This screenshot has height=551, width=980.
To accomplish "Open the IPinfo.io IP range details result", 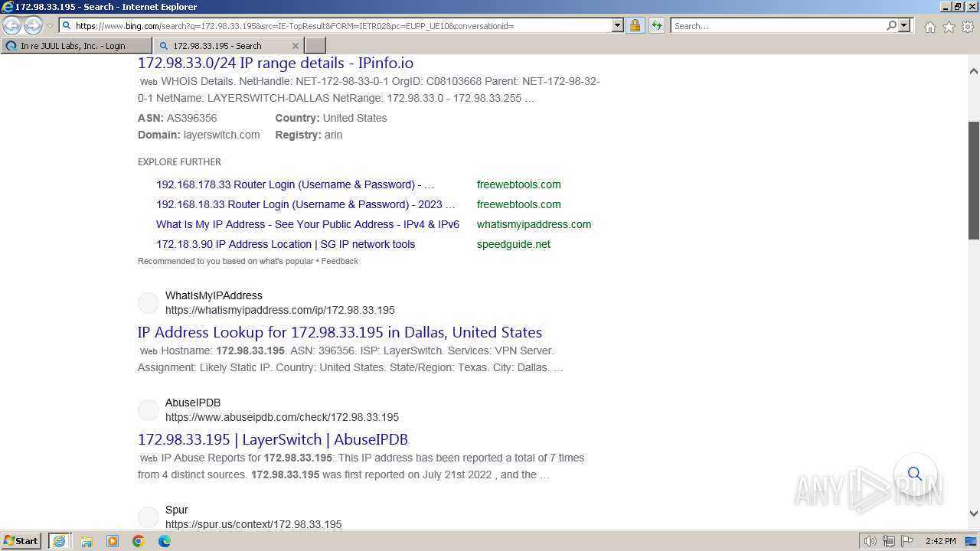I will pos(276,63).
